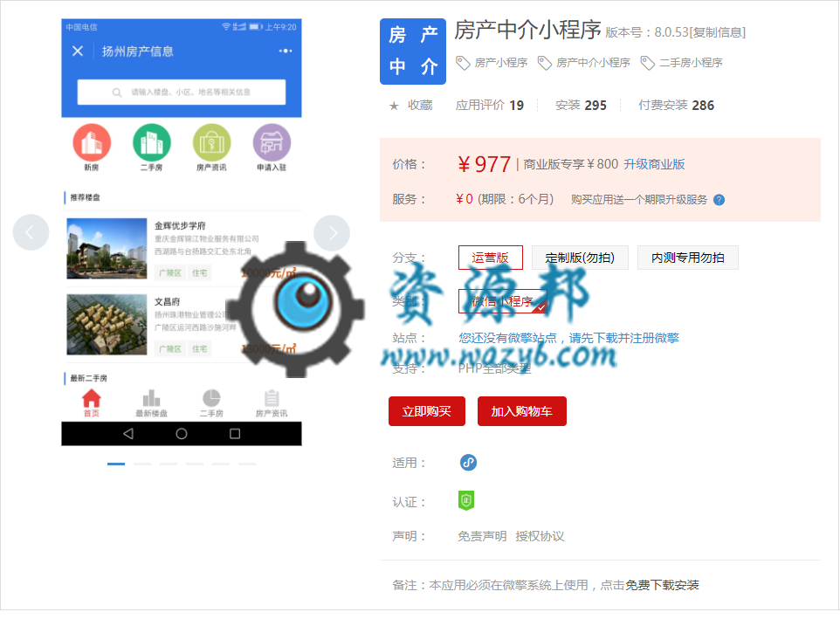The width and height of the screenshot is (840, 619).
Task: Click the 房产资讯 clipboard nav icon
Action: 272,398
